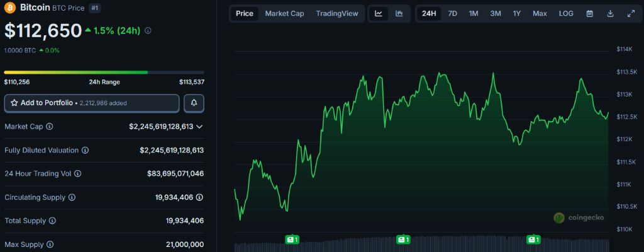Click info icon beside Market Cap
Viewport: 644px width, 252px height.
(x=50, y=127)
